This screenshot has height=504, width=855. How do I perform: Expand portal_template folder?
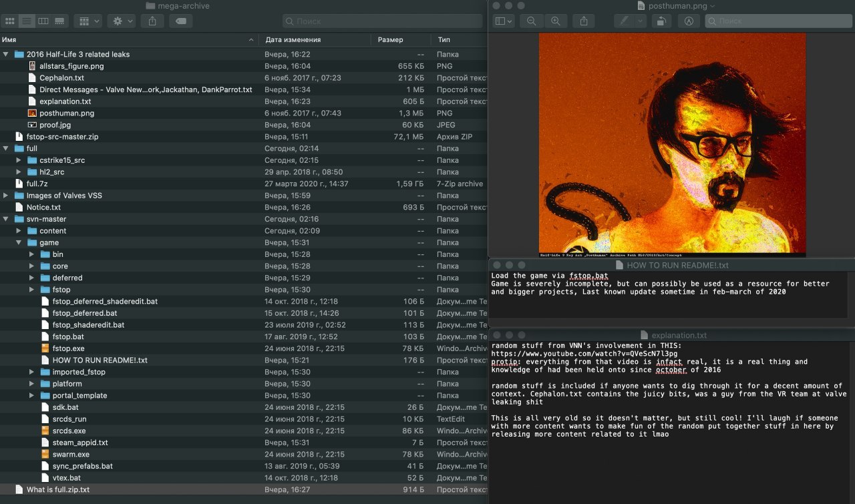(x=31, y=395)
